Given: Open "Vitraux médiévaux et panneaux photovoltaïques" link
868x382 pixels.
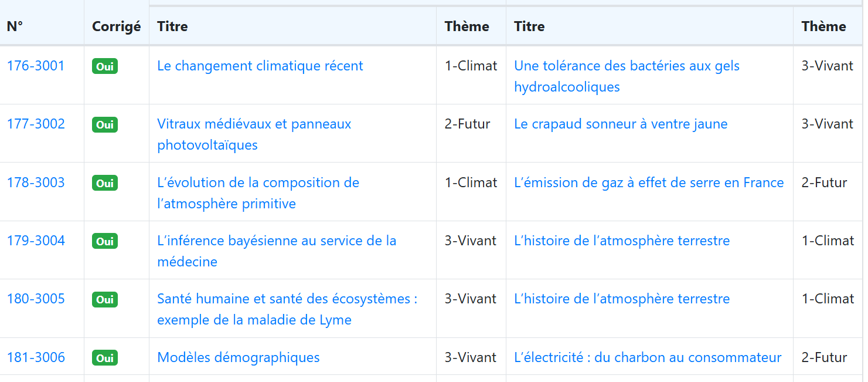Looking at the screenshot, I should [254, 124].
